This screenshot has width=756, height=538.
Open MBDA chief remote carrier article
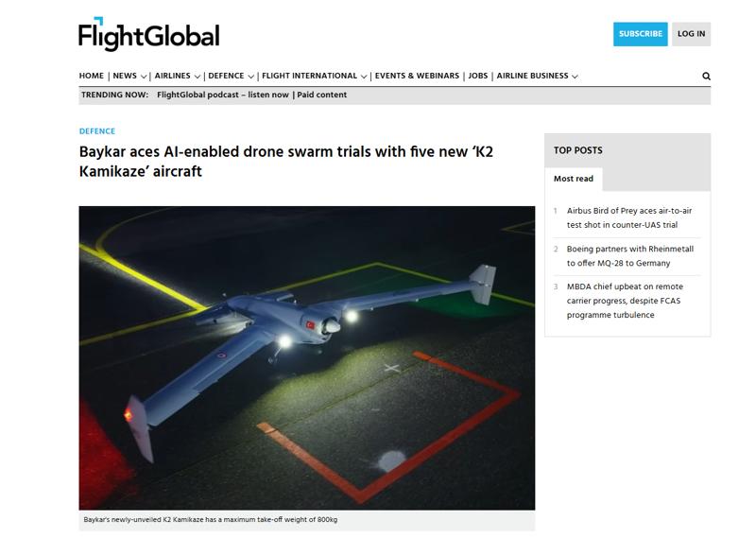point(625,301)
